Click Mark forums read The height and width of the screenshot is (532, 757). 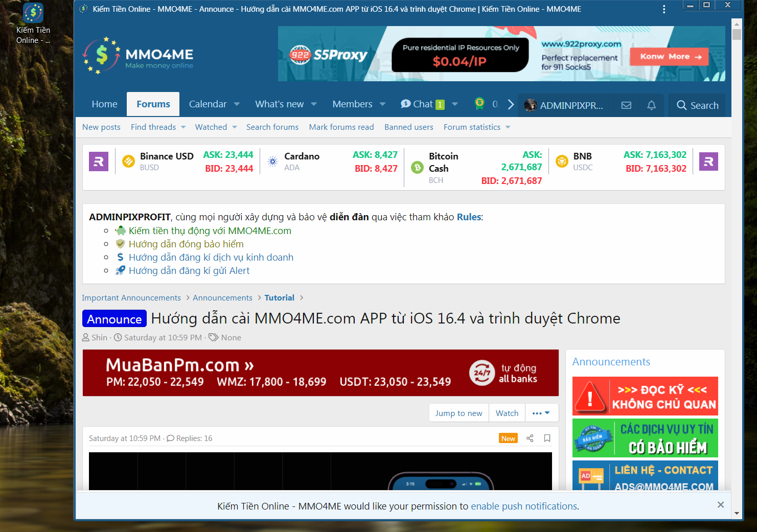[341, 127]
